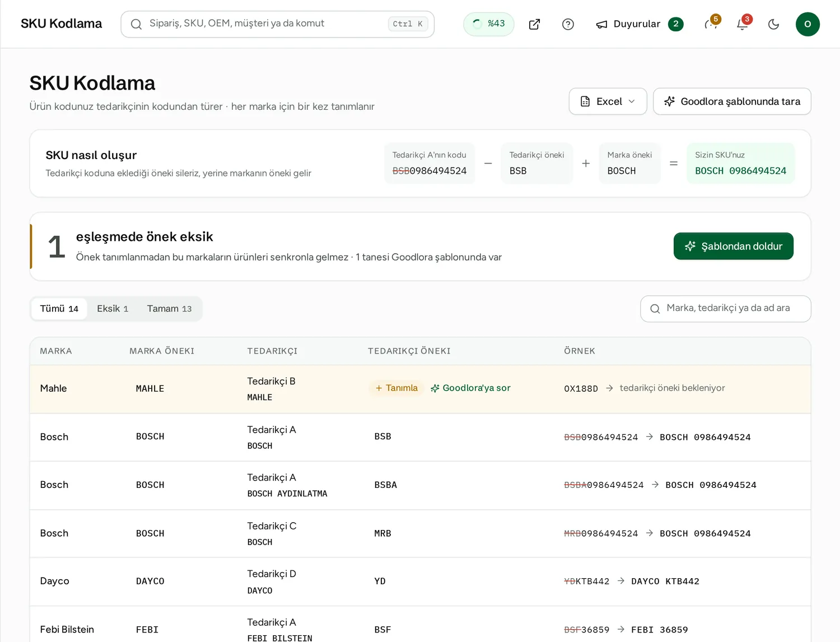
Task: Switch to the Tamam 13 tab
Action: (x=169, y=309)
